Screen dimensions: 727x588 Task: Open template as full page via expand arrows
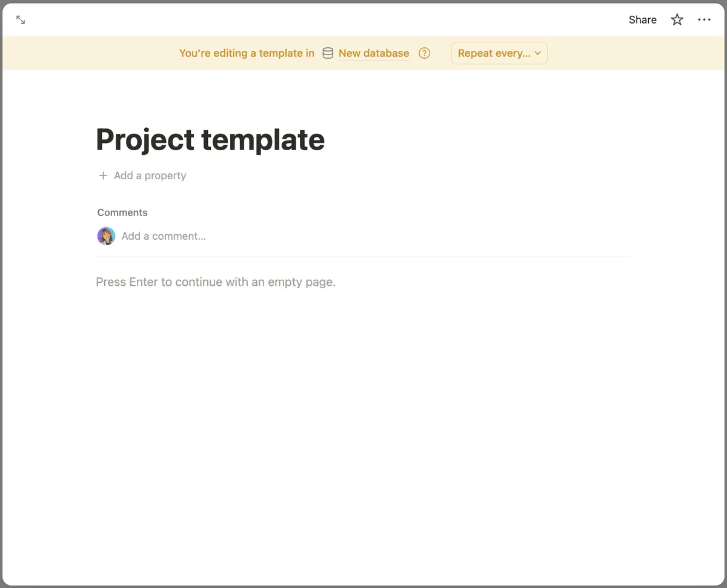tap(21, 20)
